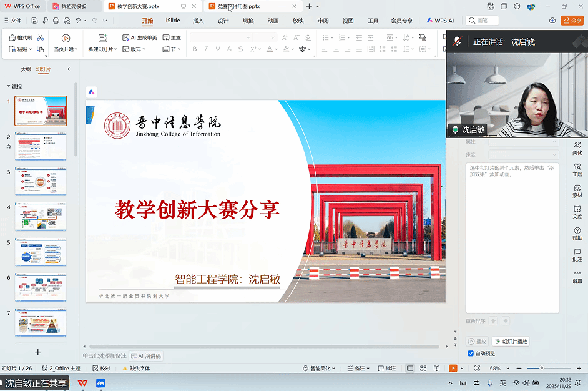Image resolution: width=588 pixels, height=391 pixels.
Task: Open the 主题 theme panel in sidebar
Action: tap(577, 170)
